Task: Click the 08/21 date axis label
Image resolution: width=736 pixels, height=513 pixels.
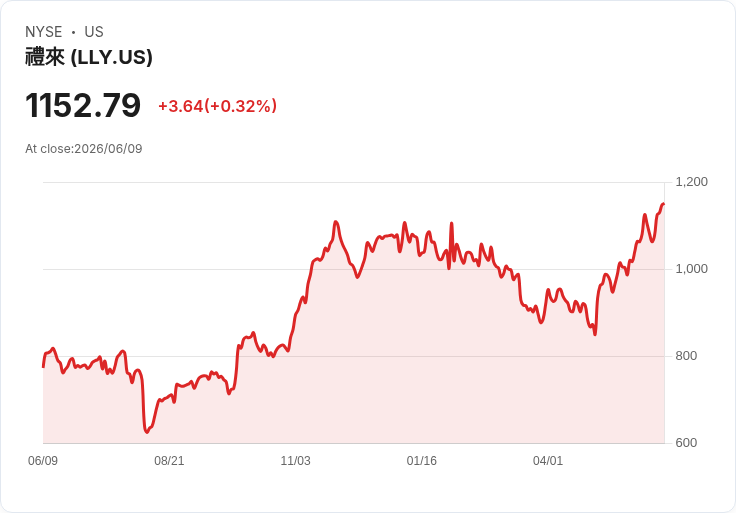Action: point(169,461)
